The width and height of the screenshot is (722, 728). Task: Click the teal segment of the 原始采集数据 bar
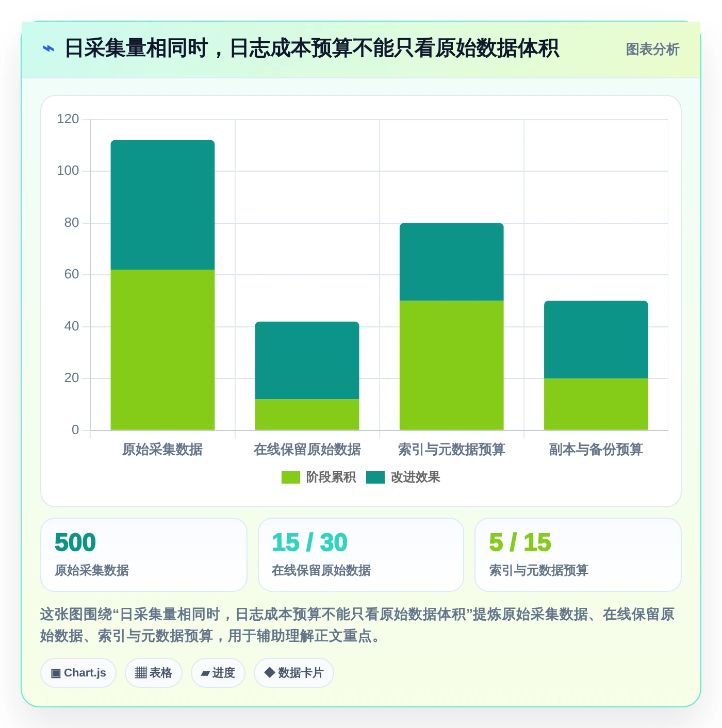(x=162, y=205)
